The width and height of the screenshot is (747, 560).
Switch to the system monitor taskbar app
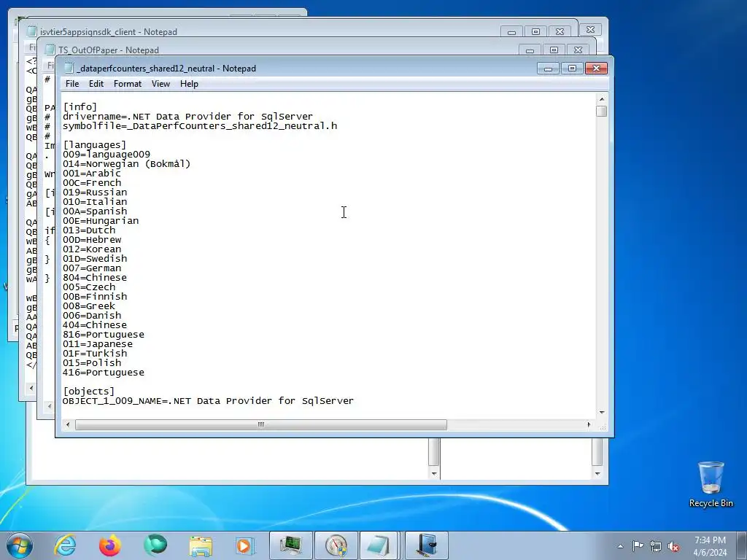290,545
